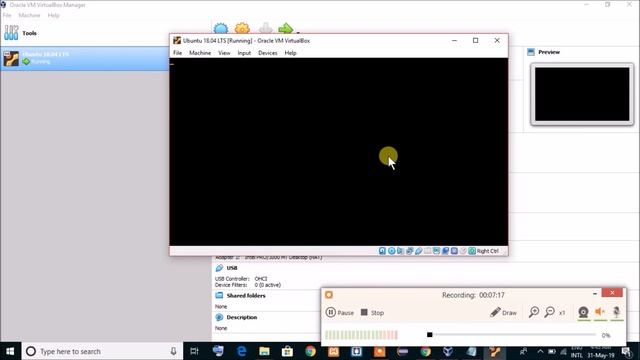The width and height of the screenshot is (640, 360).
Task: Click the keyboard capture icon beside Right Ctrl
Action: click(472, 251)
